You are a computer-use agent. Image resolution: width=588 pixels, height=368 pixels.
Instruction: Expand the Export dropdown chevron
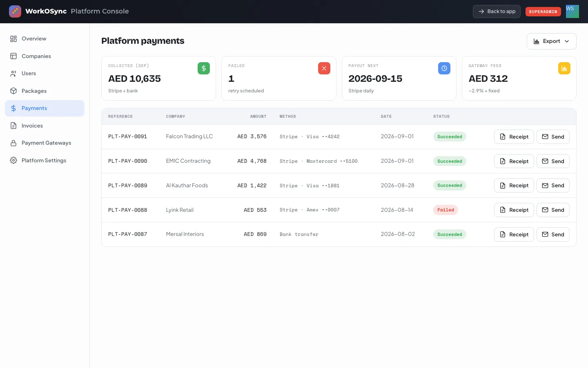pos(567,41)
